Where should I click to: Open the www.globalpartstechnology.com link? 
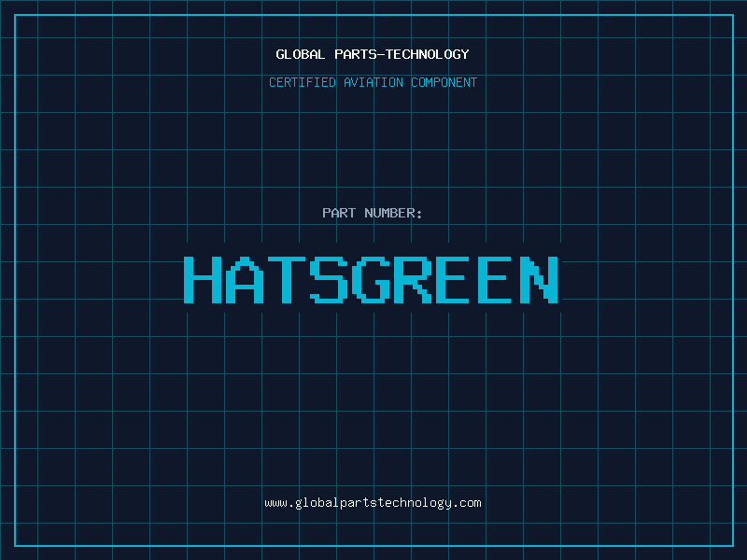tap(373, 503)
